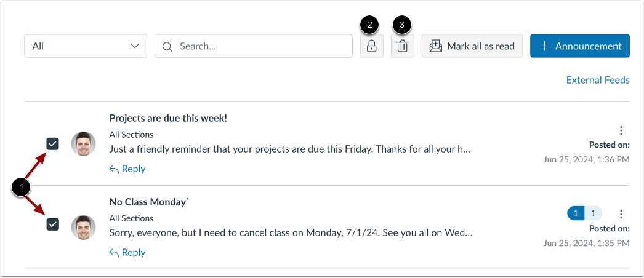
Task: Open options menu for No Class Monday
Action: pos(621,214)
